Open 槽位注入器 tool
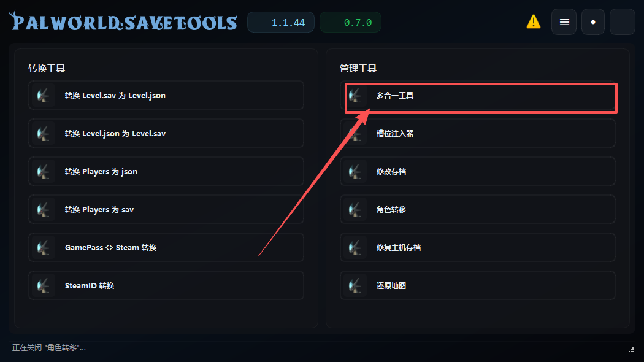This screenshot has width=644, height=362. pos(478,134)
